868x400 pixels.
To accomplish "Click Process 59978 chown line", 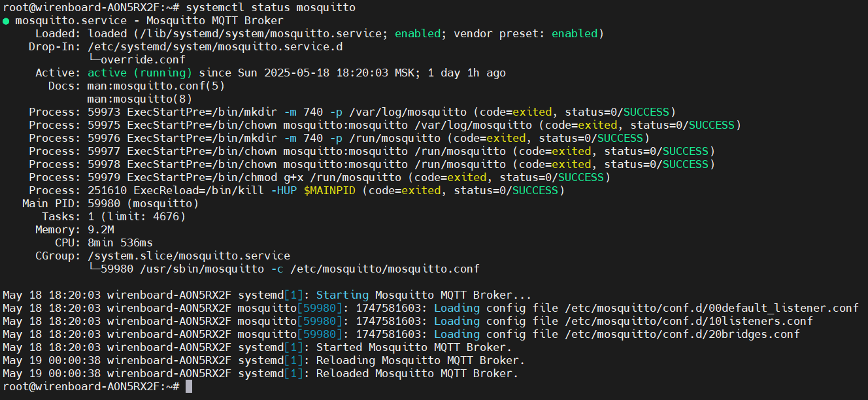I will [x=372, y=164].
